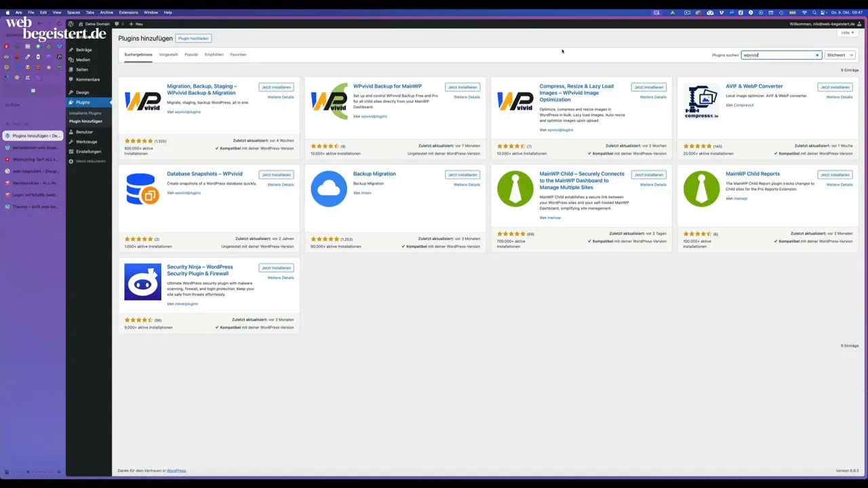868x488 pixels.
Task: Open the Medien section in the sidebar
Action: (x=83, y=60)
